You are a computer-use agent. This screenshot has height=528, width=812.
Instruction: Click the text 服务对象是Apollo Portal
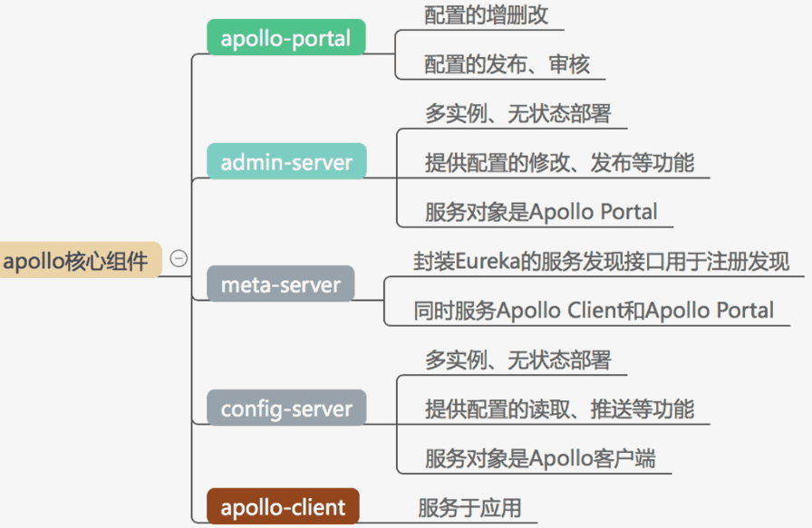point(541,212)
